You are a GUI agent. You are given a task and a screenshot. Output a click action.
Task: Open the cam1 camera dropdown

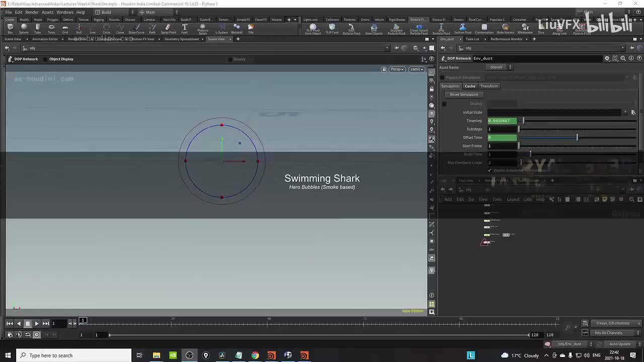[416, 69]
